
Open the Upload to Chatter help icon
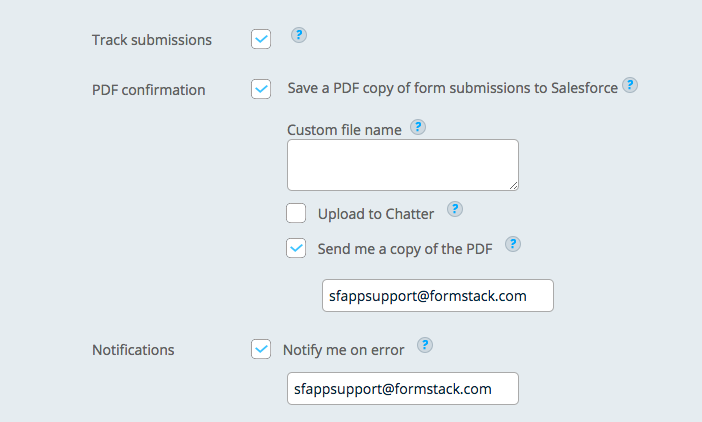click(454, 209)
